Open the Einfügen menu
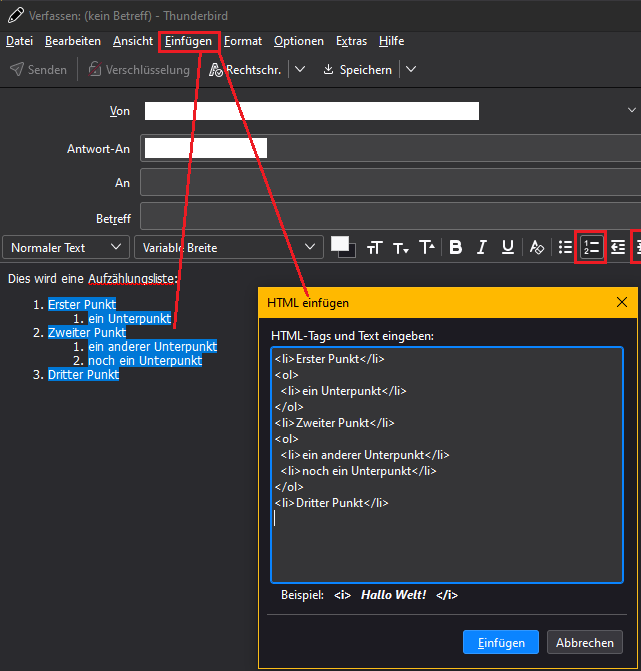641x671 pixels. [x=189, y=41]
